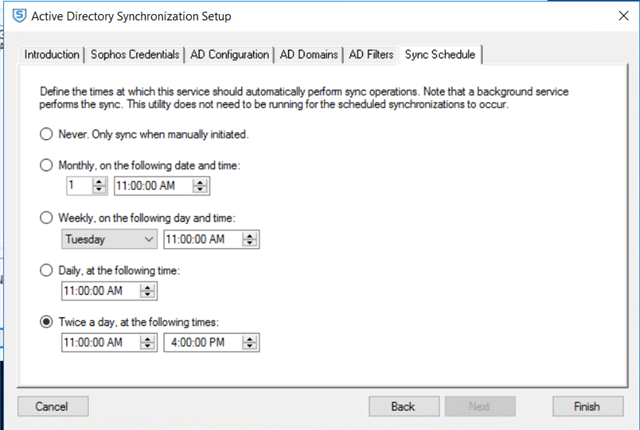Open the Tuesday weekday dropdown
Screen dimensions: 640x430
[x=109, y=239]
